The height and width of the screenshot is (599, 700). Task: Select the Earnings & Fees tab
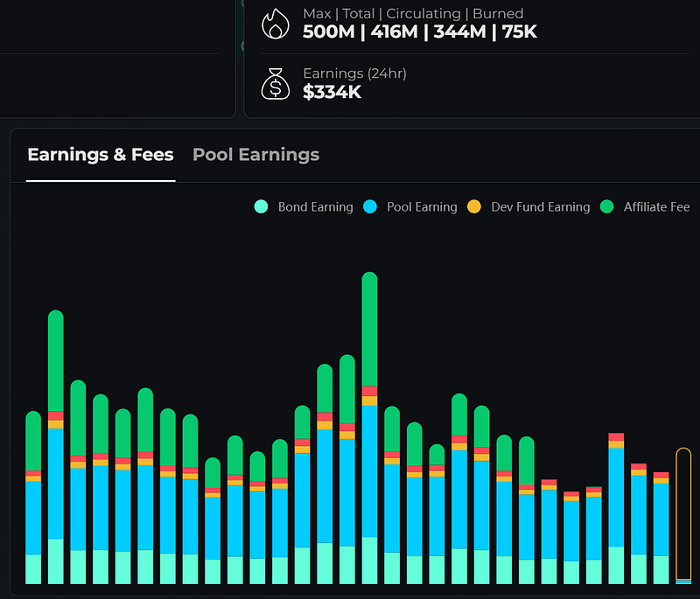click(x=101, y=154)
